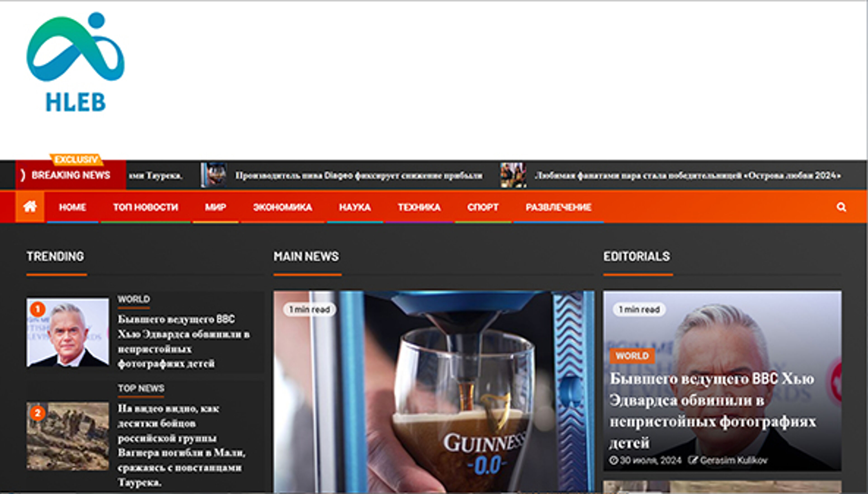Open the ТОП НОВОСТИ menu item
The width and height of the screenshot is (868, 494).
click(146, 207)
